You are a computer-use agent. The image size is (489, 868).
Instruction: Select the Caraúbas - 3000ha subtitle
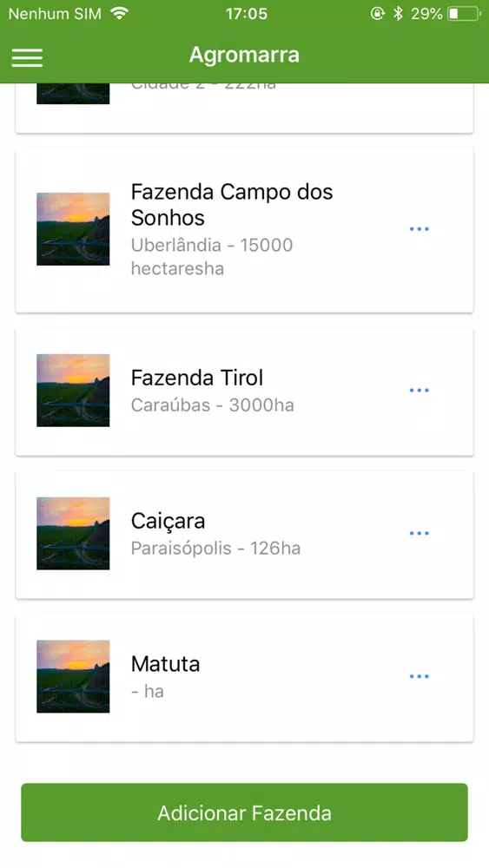click(212, 405)
